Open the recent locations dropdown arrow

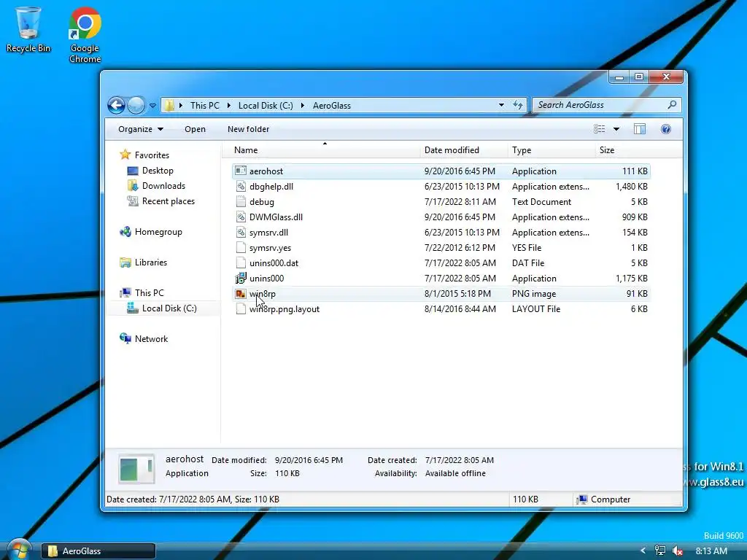coord(152,106)
